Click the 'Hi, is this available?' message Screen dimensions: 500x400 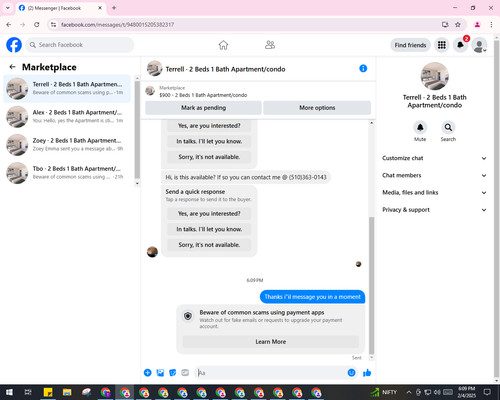(246, 177)
